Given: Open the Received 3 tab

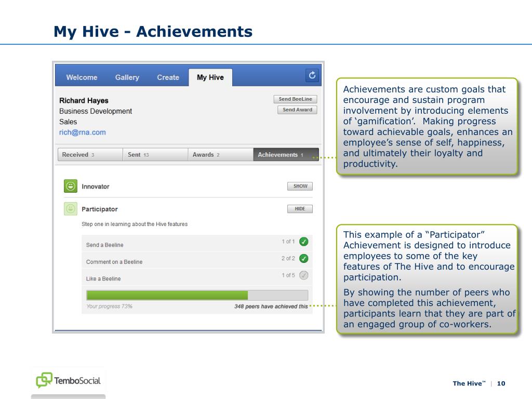Looking at the screenshot, I should click(90, 154).
